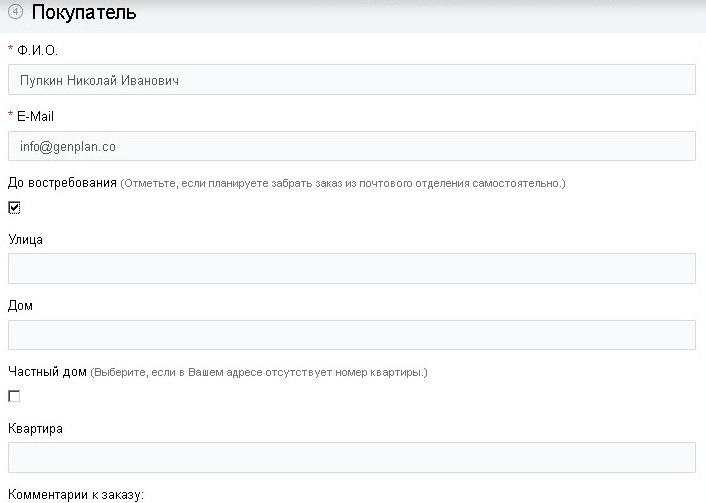Click into the Ф.И.О. name field

click(x=351, y=80)
